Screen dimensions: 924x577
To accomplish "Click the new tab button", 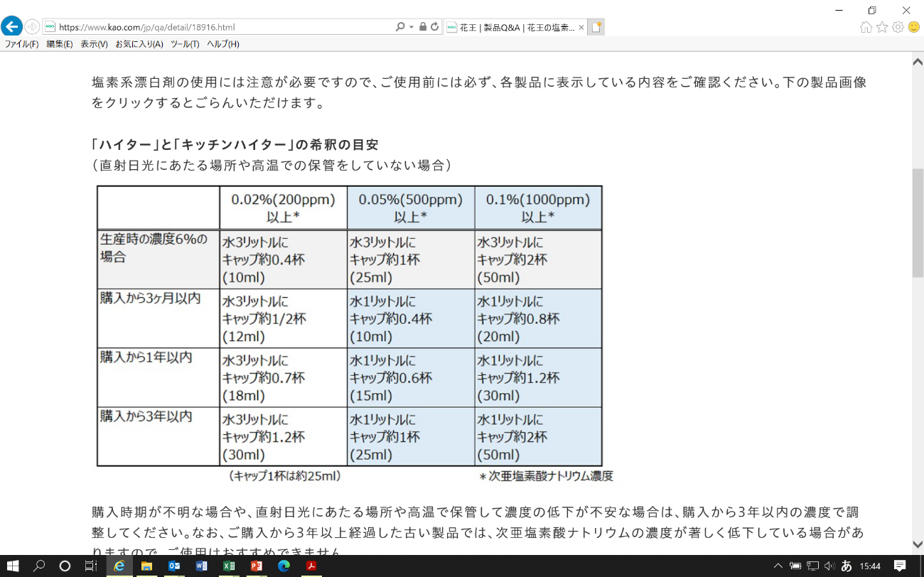I will tap(596, 27).
